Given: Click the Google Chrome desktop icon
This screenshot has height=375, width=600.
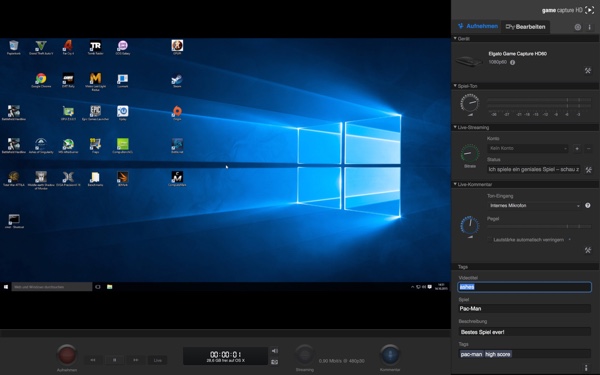Looking at the screenshot, I should coord(41,80).
